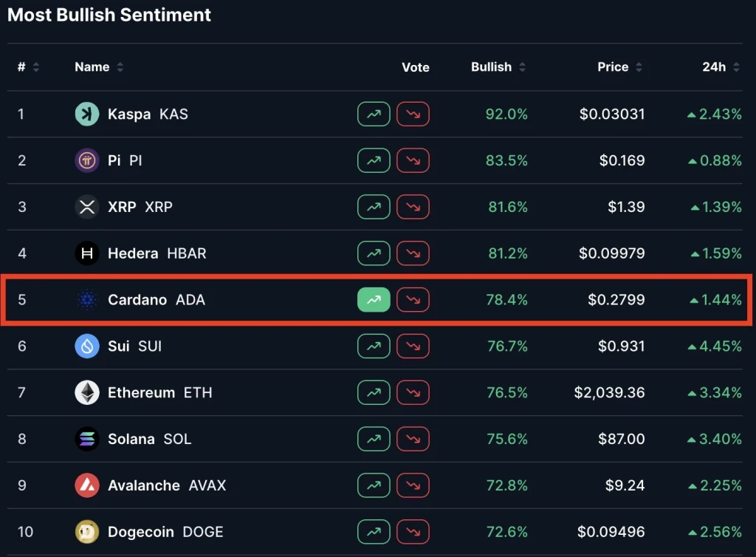Sort table by Price column

[x=619, y=67]
